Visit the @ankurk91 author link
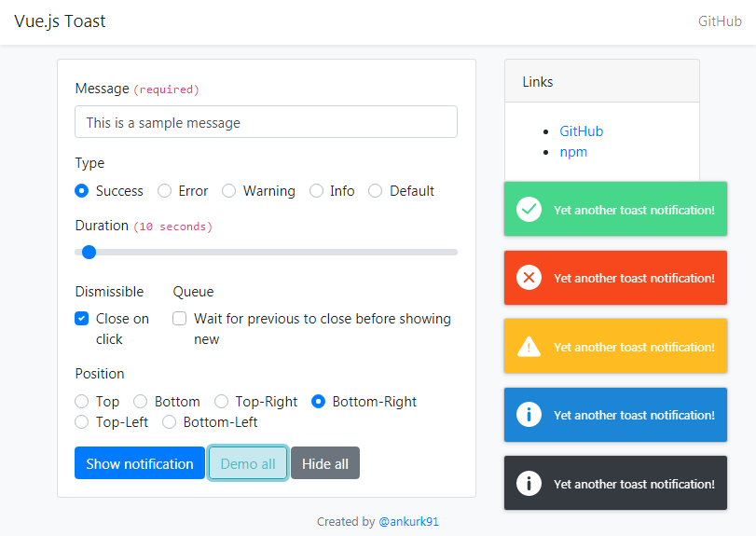The height and width of the screenshot is (536, 756). pos(409,521)
